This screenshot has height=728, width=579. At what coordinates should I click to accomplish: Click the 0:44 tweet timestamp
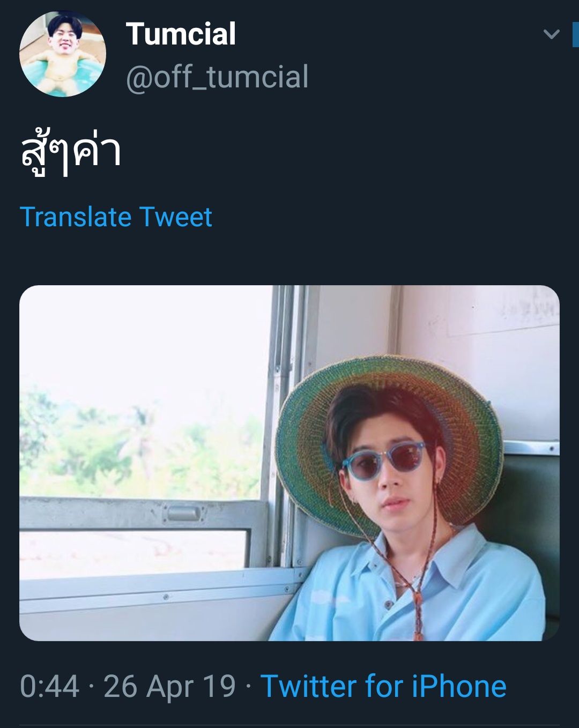(49, 686)
